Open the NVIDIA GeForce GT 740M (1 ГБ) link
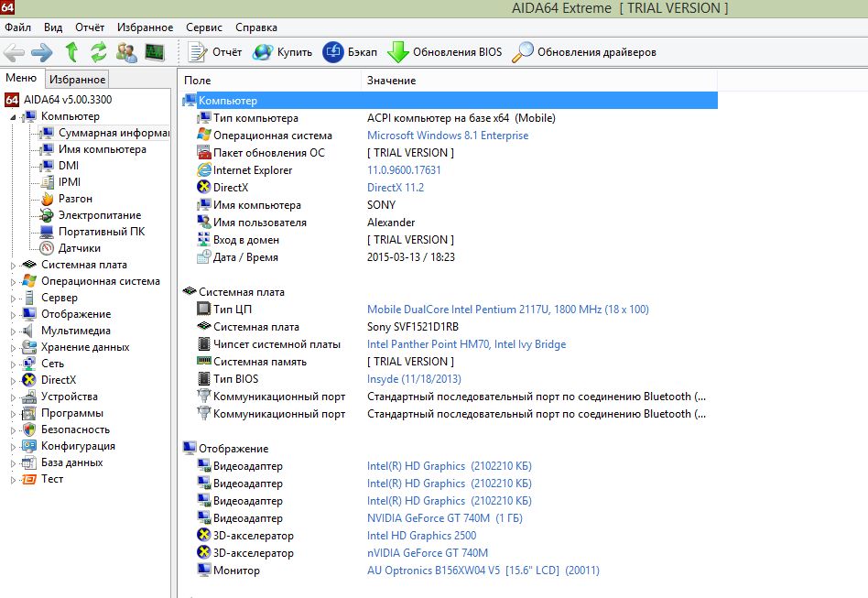 click(x=444, y=518)
